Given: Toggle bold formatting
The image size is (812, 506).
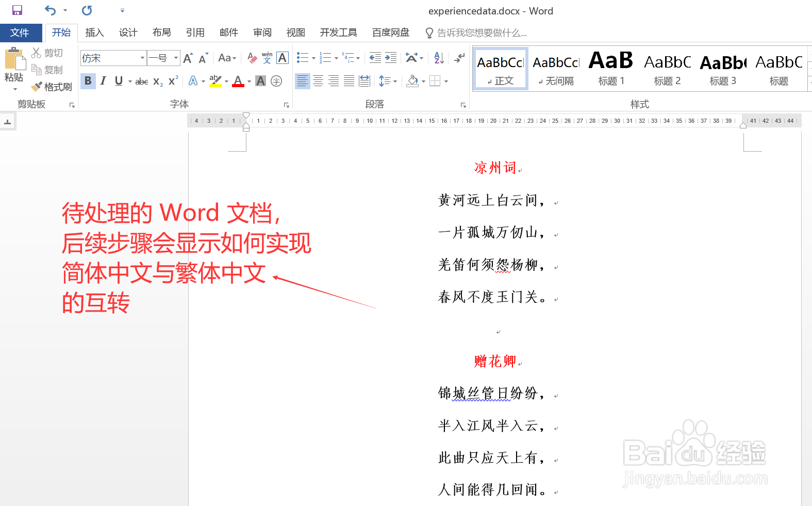Looking at the screenshot, I should click(x=88, y=81).
